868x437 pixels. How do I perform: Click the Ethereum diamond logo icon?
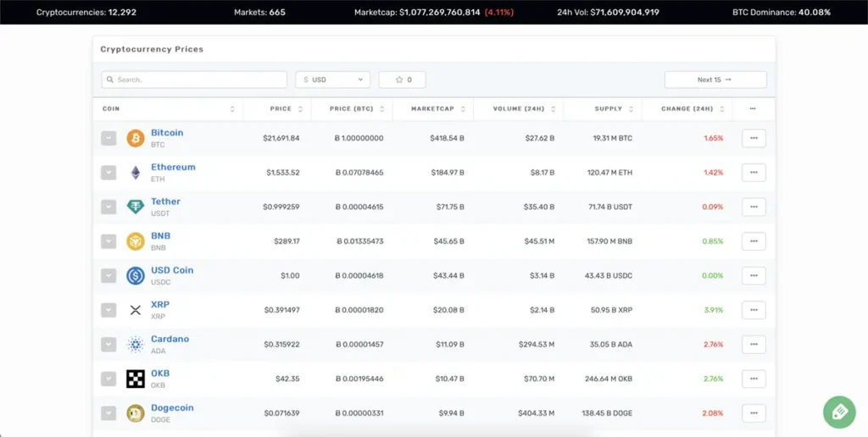coord(136,173)
